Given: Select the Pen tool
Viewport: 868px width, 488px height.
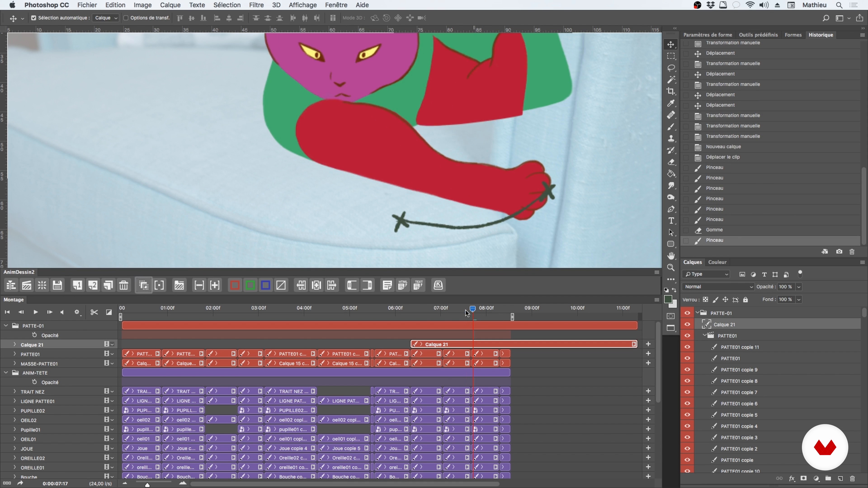Looking at the screenshot, I should 671,209.
